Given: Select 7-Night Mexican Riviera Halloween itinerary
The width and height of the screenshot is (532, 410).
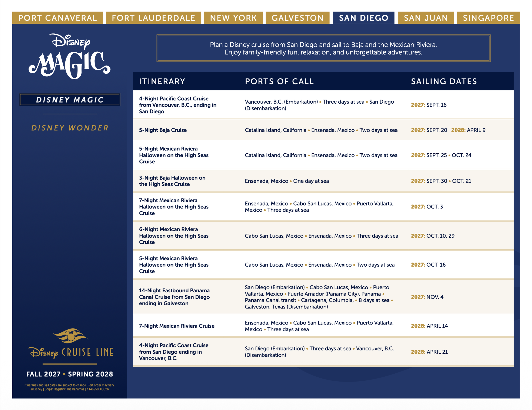Looking at the screenshot, I should [174, 207].
